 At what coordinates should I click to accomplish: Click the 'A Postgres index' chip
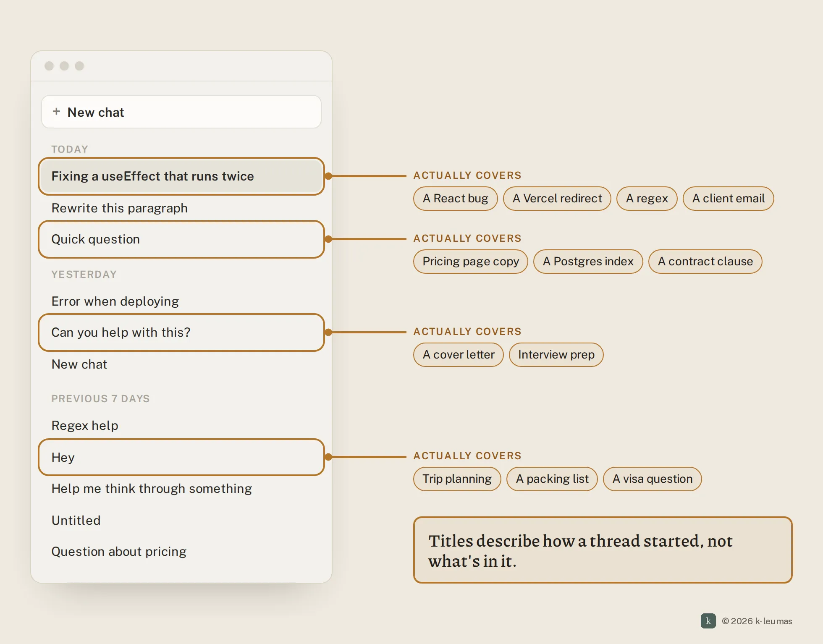588,262
